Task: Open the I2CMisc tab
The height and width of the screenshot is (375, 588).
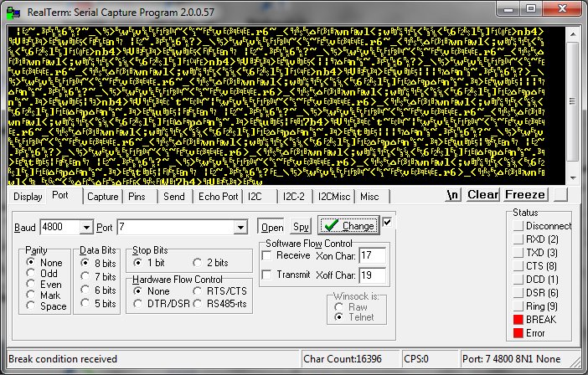Action: pos(333,197)
